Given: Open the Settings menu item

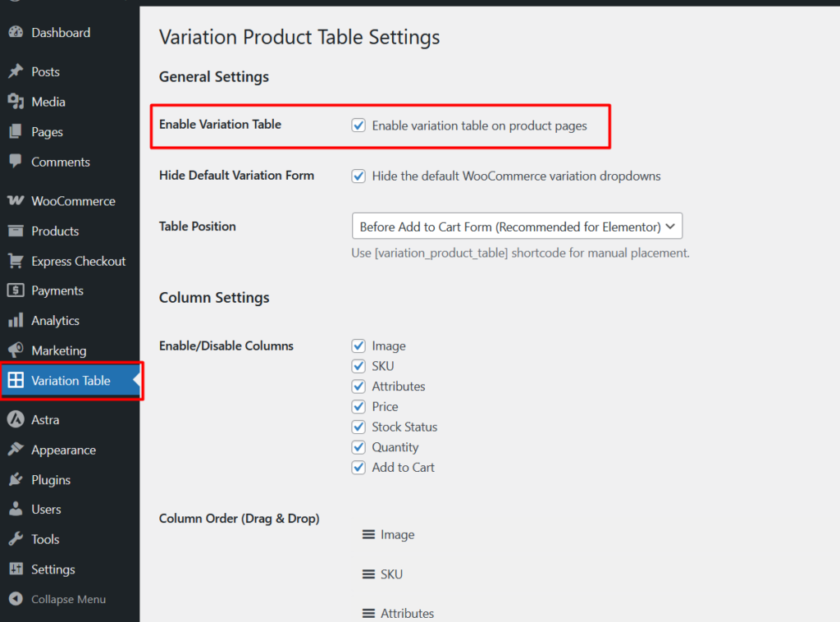Looking at the screenshot, I should (53, 569).
